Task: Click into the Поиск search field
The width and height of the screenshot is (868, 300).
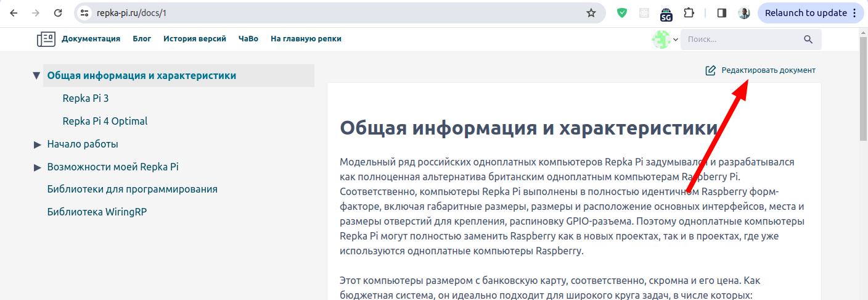Action: pyautogui.click(x=740, y=40)
